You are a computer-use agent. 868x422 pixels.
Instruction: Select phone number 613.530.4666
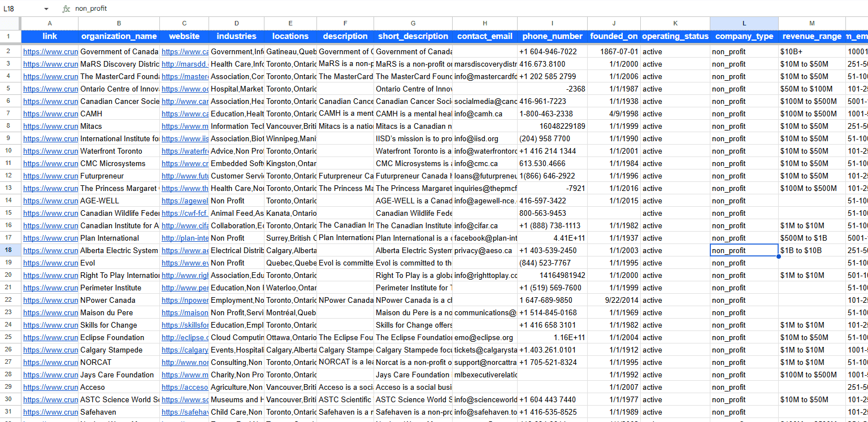552,163
